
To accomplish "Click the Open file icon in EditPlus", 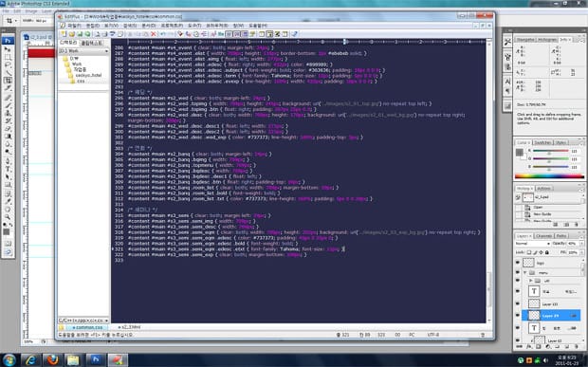I will click(x=71, y=34).
